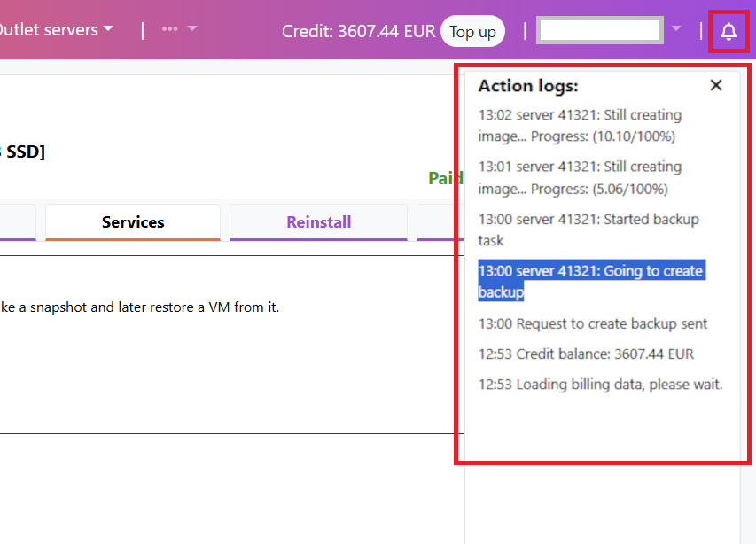
Task: Click the Credit 3607.44 EUR header text
Action: 358,31
